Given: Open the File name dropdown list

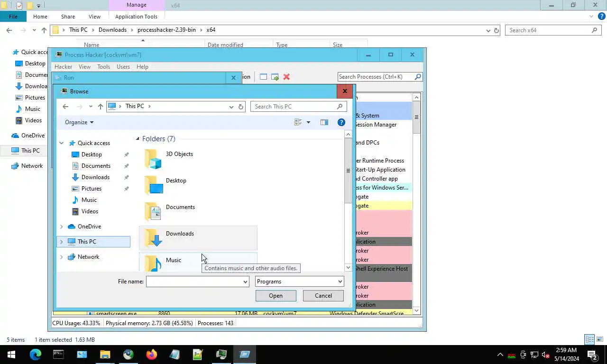Looking at the screenshot, I should [245, 282].
